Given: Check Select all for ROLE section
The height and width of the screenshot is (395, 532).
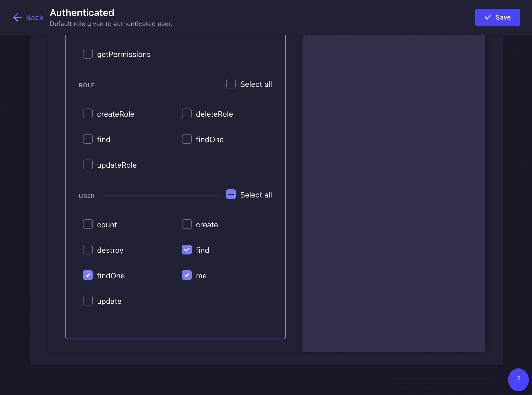Looking at the screenshot, I should point(231,84).
